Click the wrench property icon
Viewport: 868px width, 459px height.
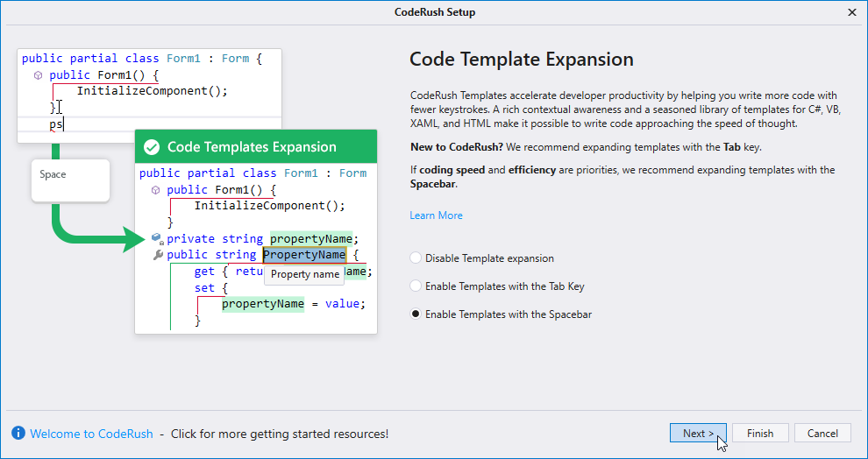(157, 255)
